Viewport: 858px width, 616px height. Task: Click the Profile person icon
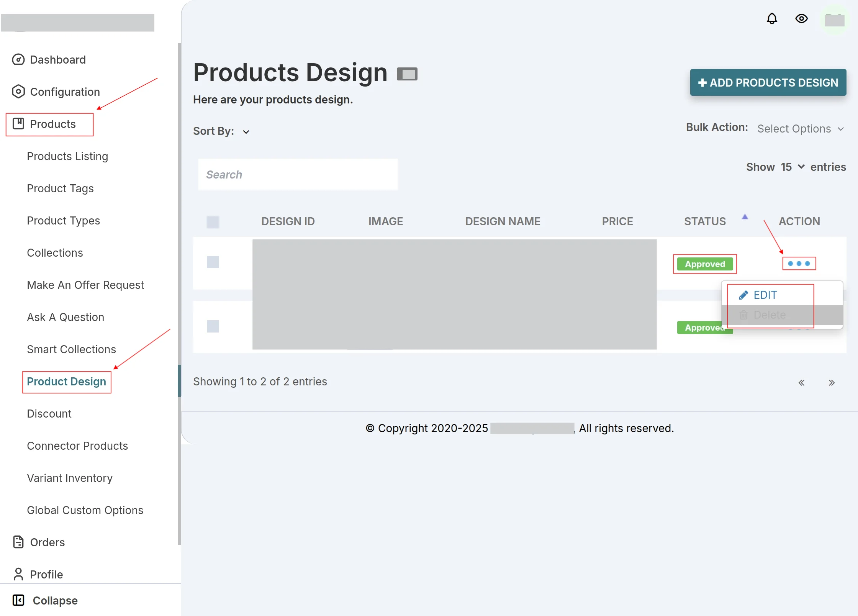coord(18,574)
